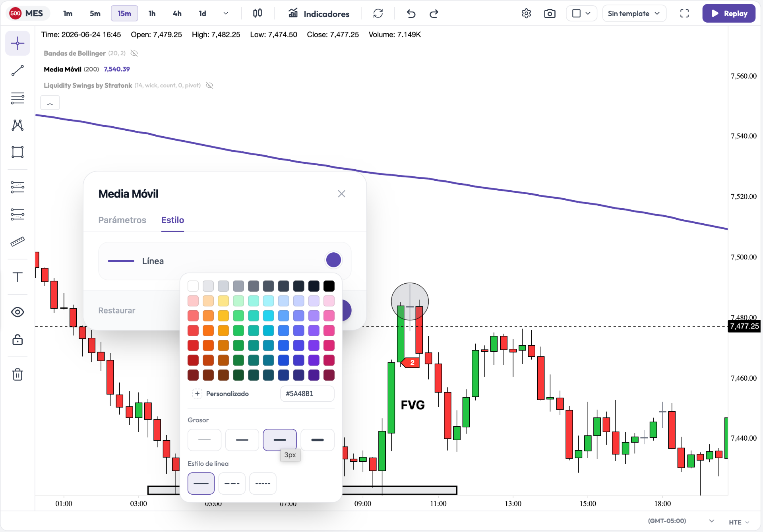The height and width of the screenshot is (532, 763).
Task: Open the Estilo tab
Action: (x=172, y=220)
